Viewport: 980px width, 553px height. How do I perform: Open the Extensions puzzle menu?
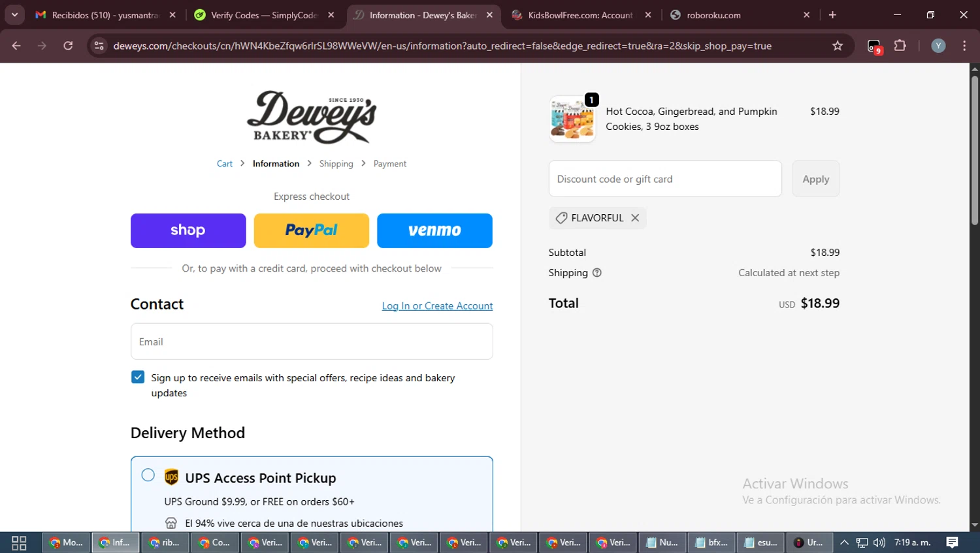click(x=900, y=46)
